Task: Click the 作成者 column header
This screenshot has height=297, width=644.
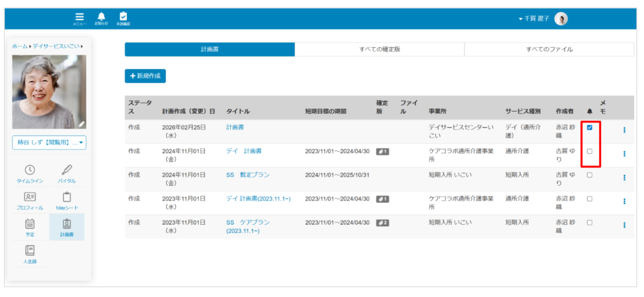Action: point(564,111)
